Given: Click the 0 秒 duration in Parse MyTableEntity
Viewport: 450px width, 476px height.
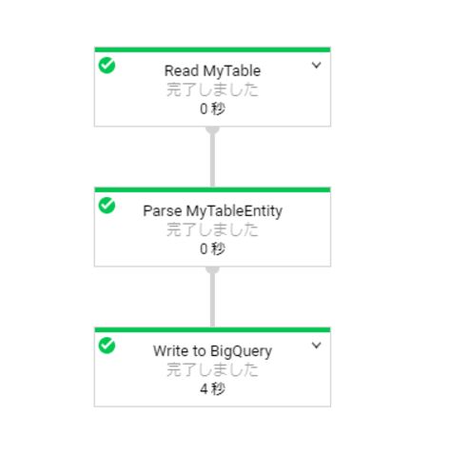Looking at the screenshot, I should click(x=212, y=248).
